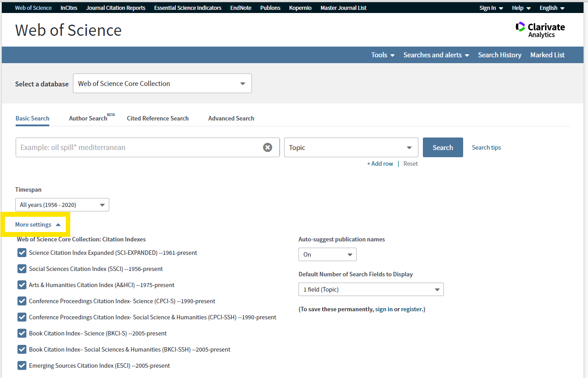The image size is (588, 378).
Task: Open the Marked List
Action: pyautogui.click(x=547, y=55)
